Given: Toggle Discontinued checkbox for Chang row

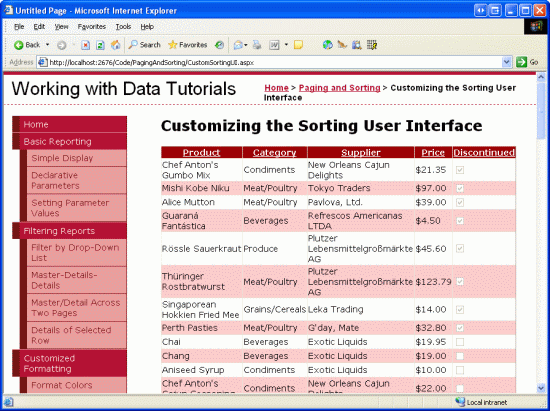Looking at the screenshot, I should click(x=460, y=356).
